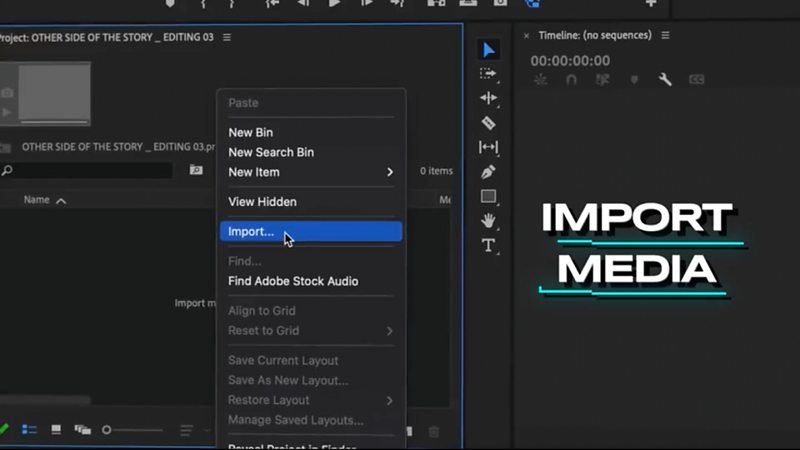Screen dimensions: 800x450
Task: Toggle timeline snapping magnet icon
Action: click(x=572, y=80)
